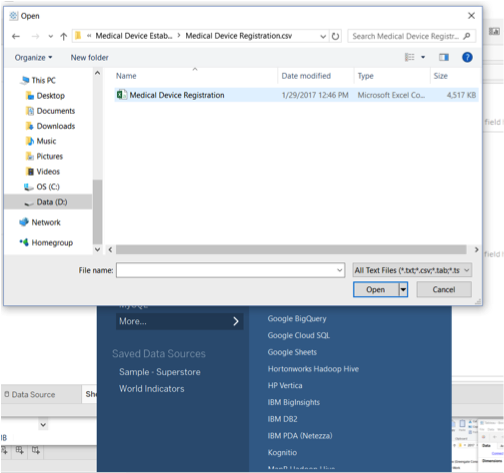
Task: Create a New folder
Action: (x=90, y=58)
